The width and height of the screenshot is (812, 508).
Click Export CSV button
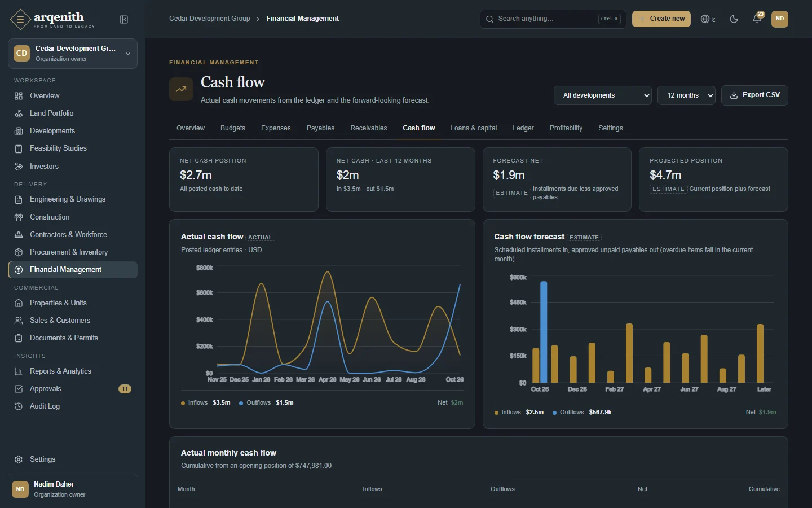pyautogui.click(x=754, y=95)
